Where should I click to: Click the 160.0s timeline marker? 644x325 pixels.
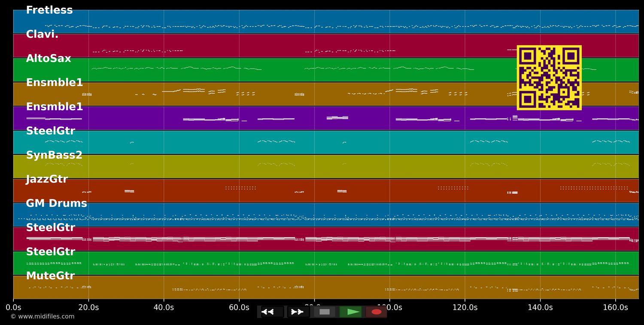[x=615, y=307]
